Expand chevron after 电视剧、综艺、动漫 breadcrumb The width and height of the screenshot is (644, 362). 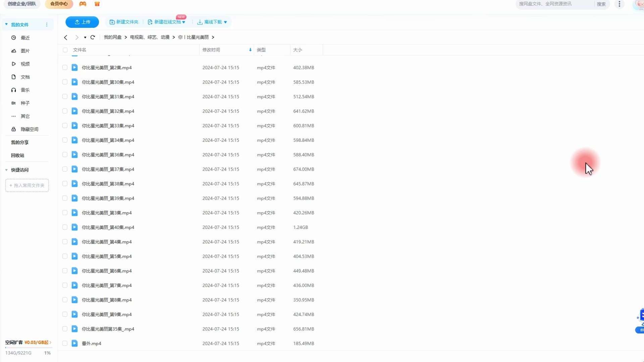(174, 37)
